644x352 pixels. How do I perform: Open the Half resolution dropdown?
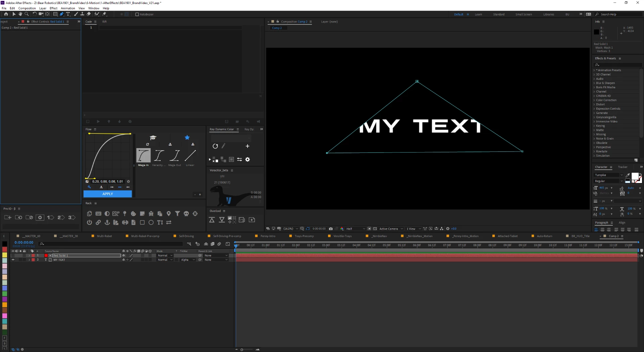pyautogui.click(x=356, y=229)
